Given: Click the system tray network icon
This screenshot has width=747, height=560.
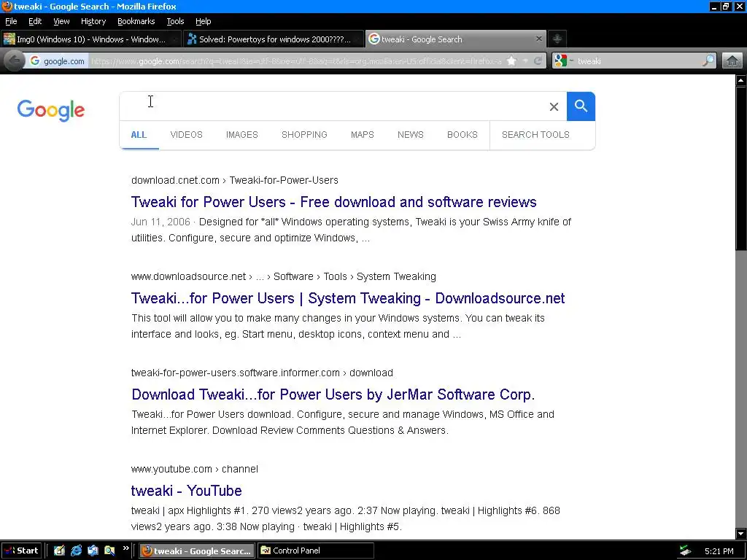Looking at the screenshot, I should click(x=685, y=551).
